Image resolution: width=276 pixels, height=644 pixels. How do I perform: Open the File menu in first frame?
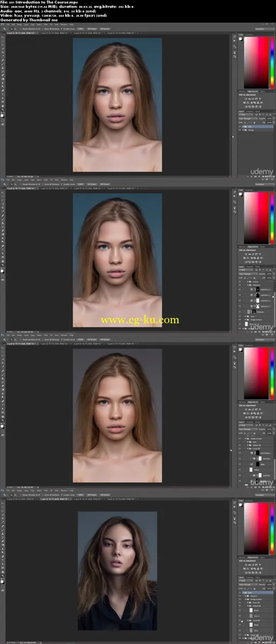tap(8, 25)
